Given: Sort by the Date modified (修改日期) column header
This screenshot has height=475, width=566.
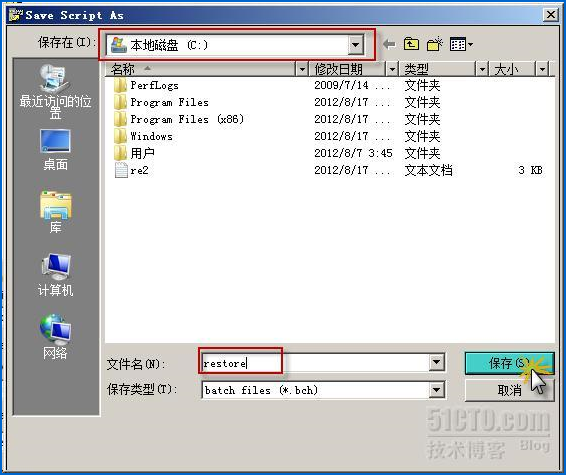Looking at the screenshot, I should [x=347, y=69].
